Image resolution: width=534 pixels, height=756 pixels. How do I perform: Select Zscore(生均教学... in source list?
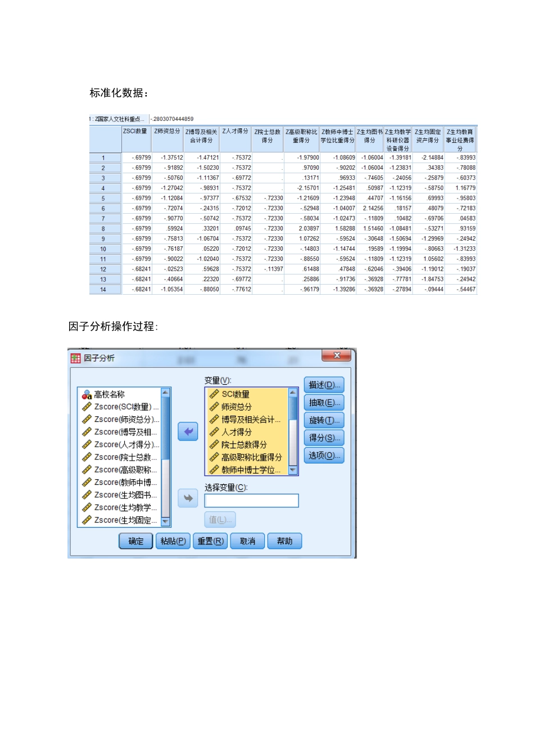click(125, 508)
